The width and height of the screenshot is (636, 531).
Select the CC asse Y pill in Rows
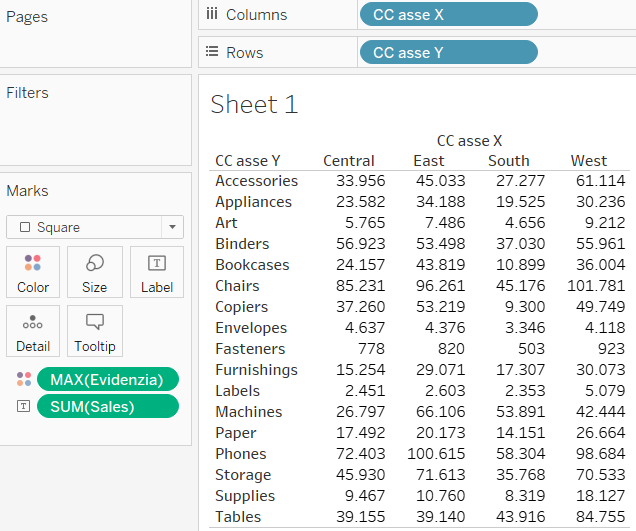point(448,52)
